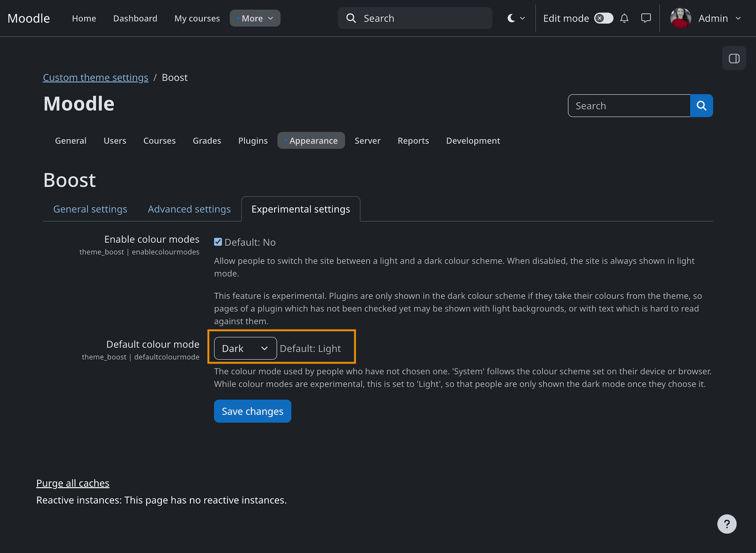Open the Plugins admin tab
This screenshot has width=756, height=553.
click(253, 141)
